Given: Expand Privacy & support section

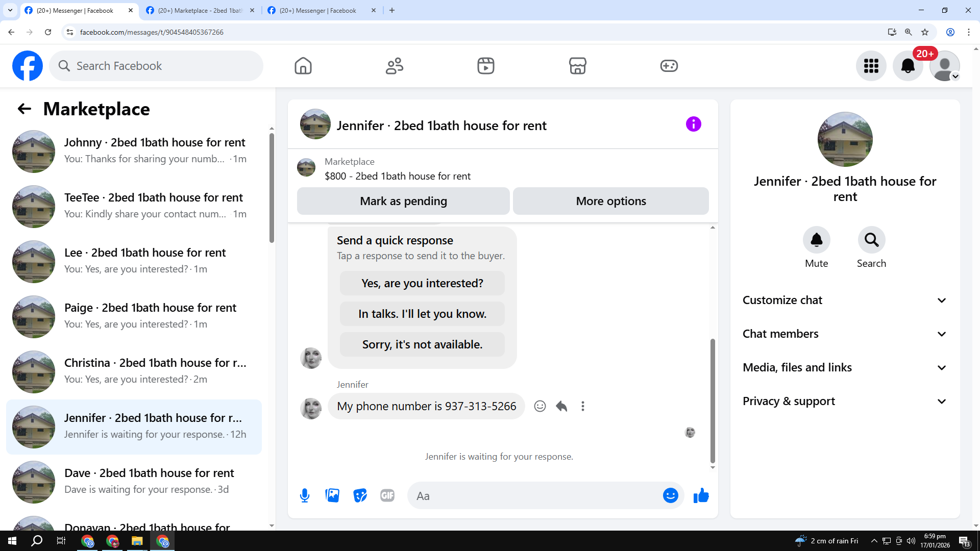Looking at the screenshot, I should click(845, 401).
